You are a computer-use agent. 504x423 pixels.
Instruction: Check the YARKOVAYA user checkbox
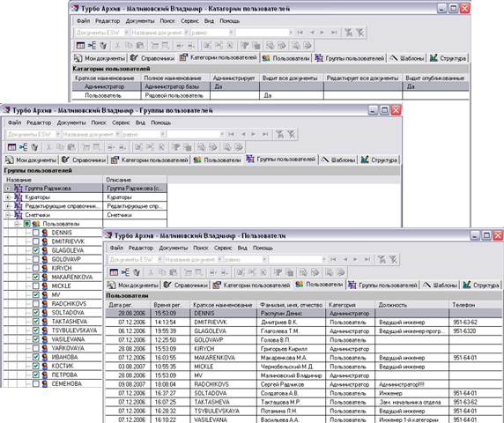(x=36, y=348)
